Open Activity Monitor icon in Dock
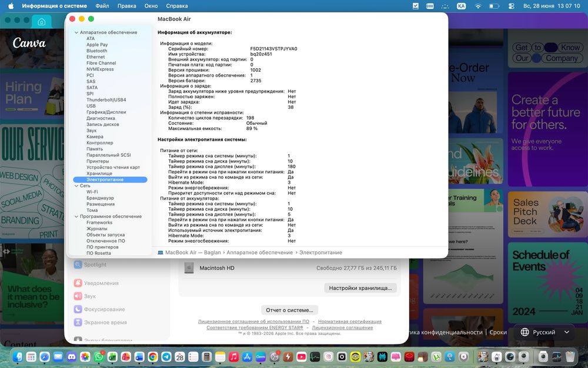 [315, 356]
